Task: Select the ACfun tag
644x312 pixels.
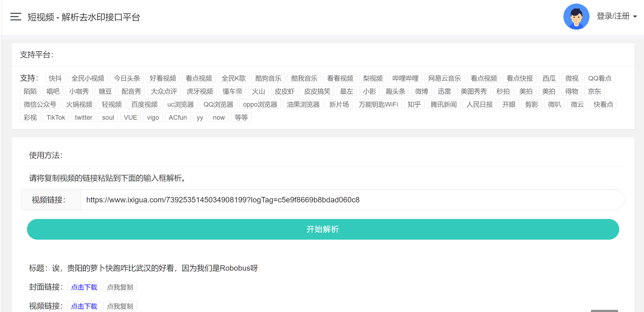Action: pos(178,117)
